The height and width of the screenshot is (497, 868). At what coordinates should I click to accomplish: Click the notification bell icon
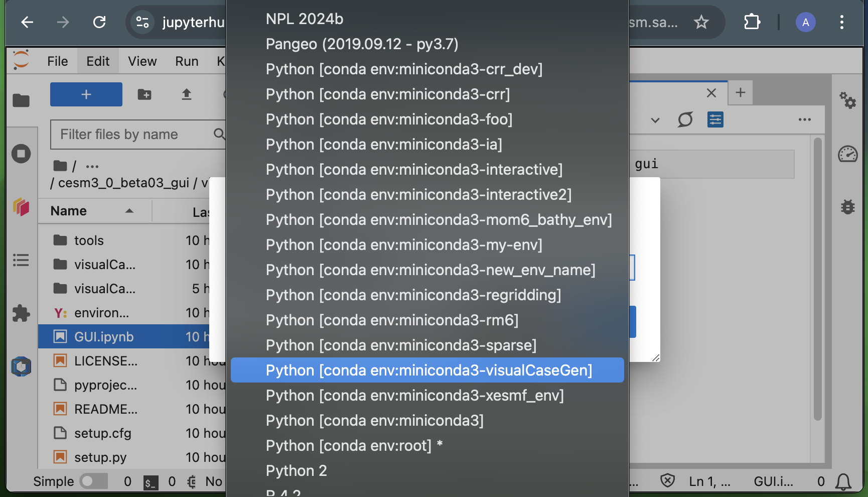pos(843,482)
